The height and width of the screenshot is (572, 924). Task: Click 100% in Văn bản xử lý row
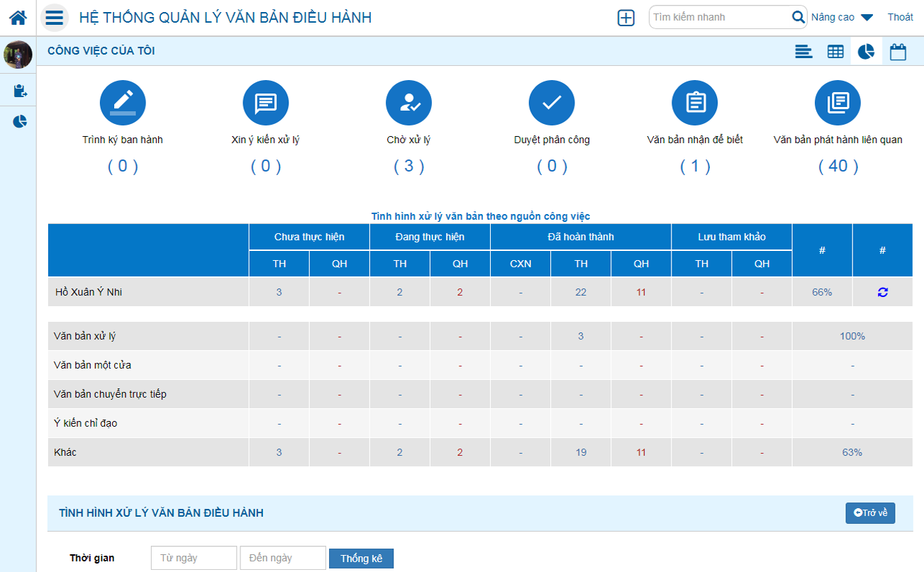[852, 336]
